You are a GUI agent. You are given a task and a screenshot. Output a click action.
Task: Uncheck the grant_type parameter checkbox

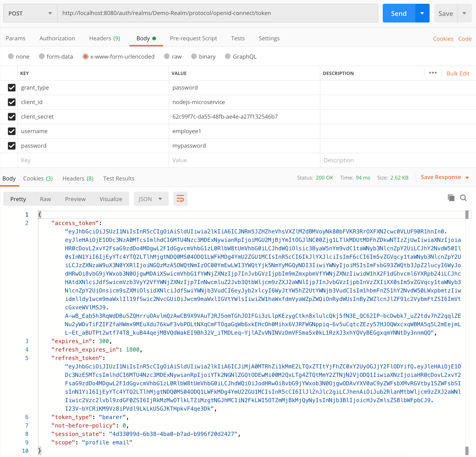pyautogui.click(x=12, y=88)
